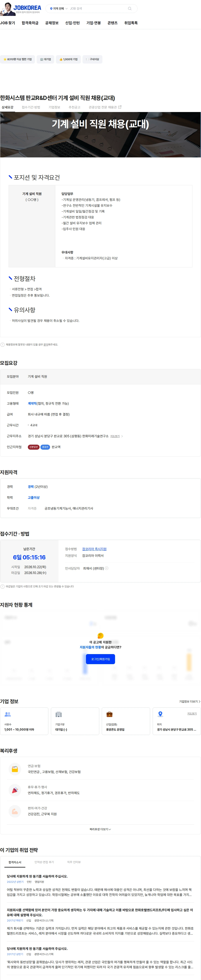Click the 구내식당 tag
201x980 pixels.
(x=93, y=59)
